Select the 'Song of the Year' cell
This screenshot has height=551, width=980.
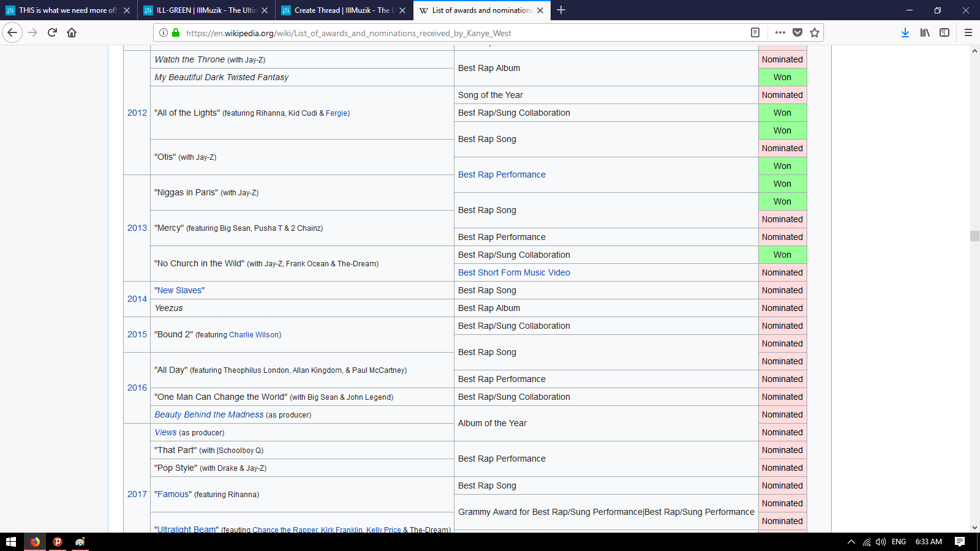606,95
